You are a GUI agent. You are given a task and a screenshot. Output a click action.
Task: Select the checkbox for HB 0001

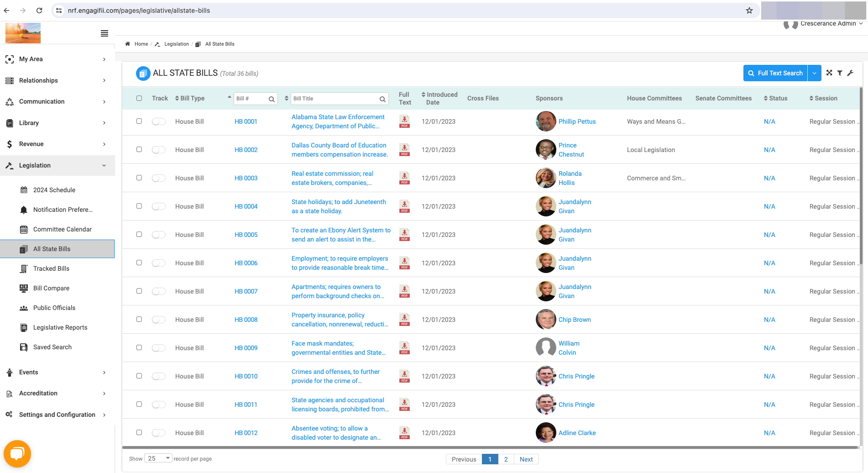pyautogui.click(x=139, y=121)
